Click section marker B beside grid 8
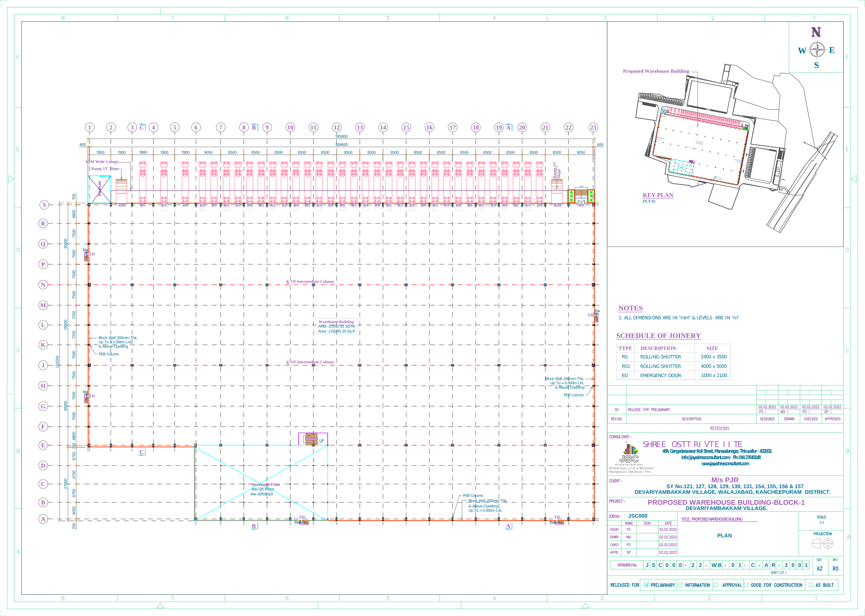The height and width of the screenshot is (616, 865). [x=254, y=128]
